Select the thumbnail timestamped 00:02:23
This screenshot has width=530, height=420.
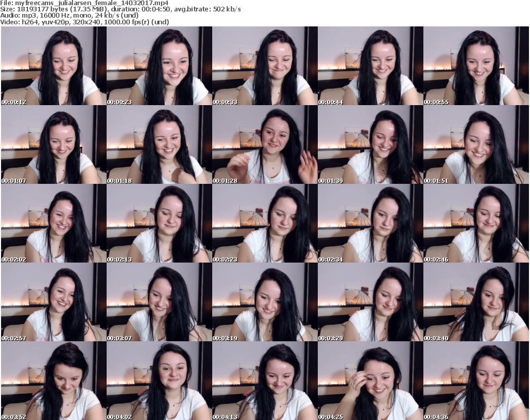point(265,223)
